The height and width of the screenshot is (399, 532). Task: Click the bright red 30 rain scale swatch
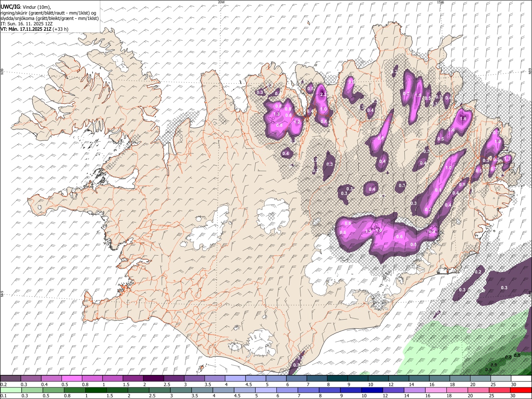click(x=521, y=390)
